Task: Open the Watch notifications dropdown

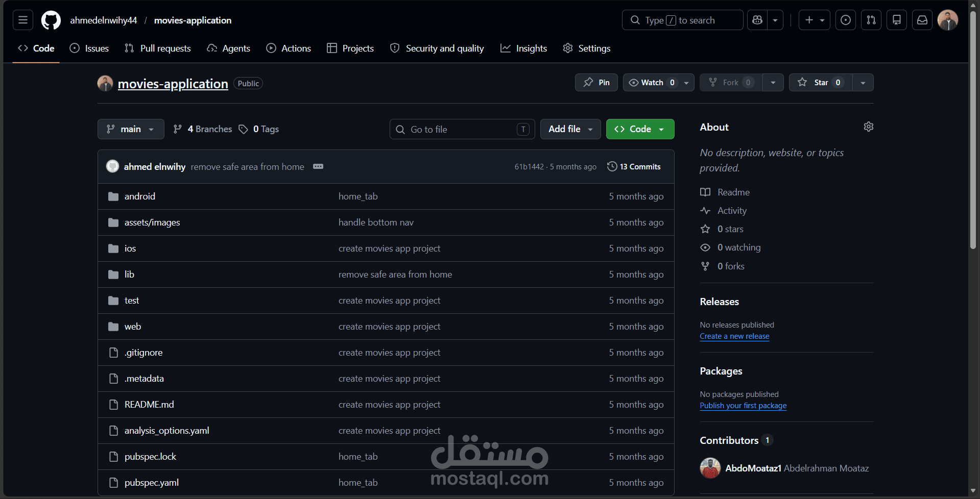Action: 658,83
